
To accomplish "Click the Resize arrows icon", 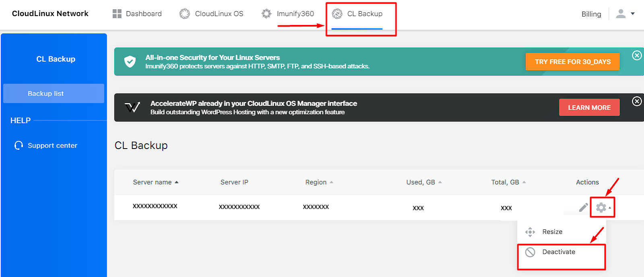I will point(530,232).
